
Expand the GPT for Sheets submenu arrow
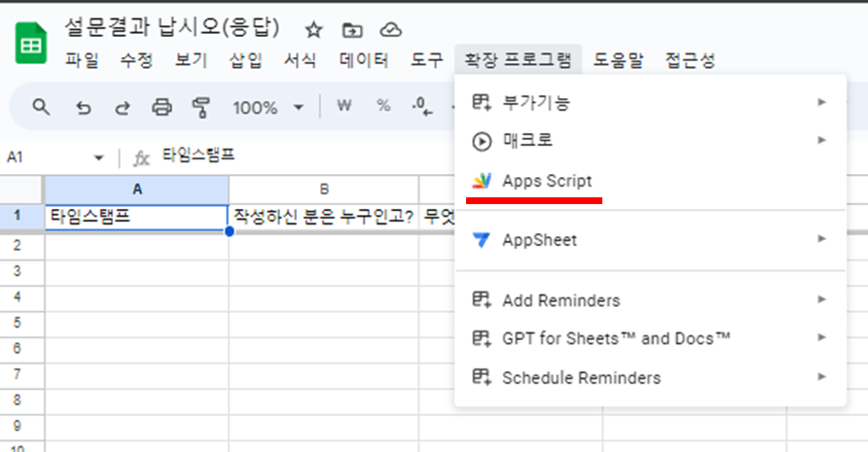tap(821, 337)
